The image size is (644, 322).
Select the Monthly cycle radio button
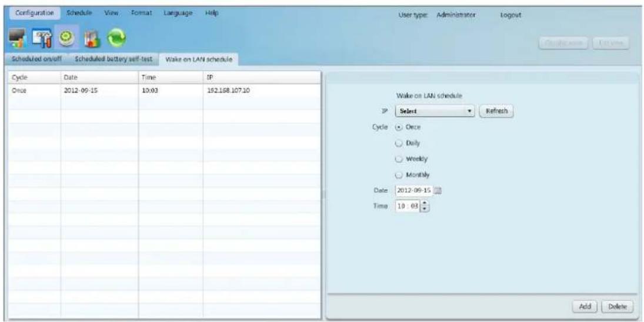tap(398, 175)
